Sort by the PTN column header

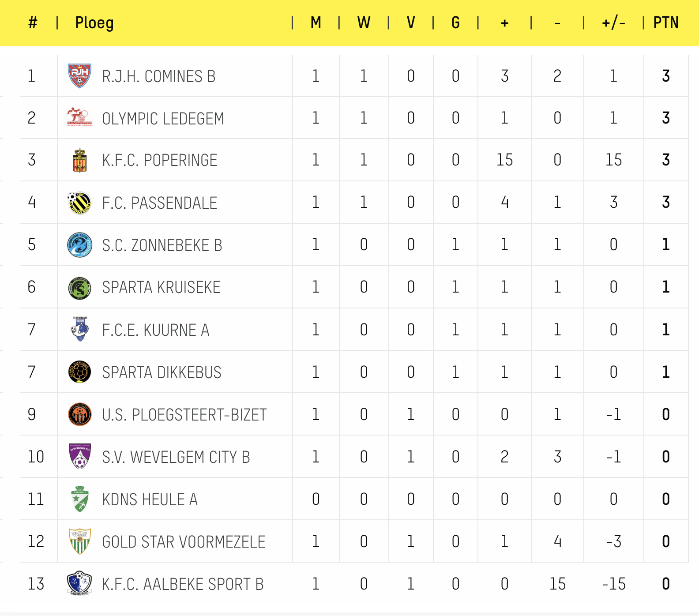tap(665, 23)
